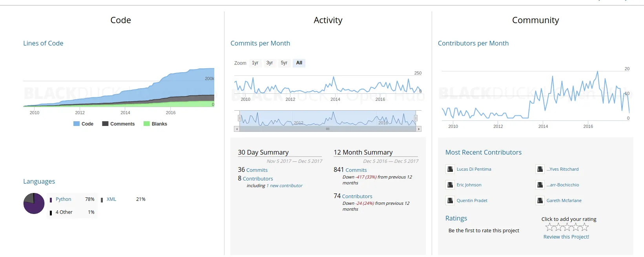Open the Lines of Code link

pyautogui.click(x=43, y=43)
